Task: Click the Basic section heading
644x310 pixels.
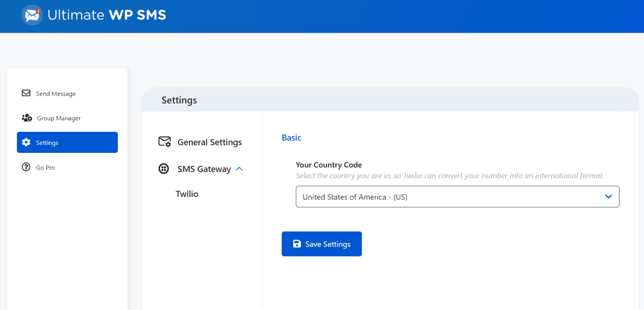Action: (292, 137)
